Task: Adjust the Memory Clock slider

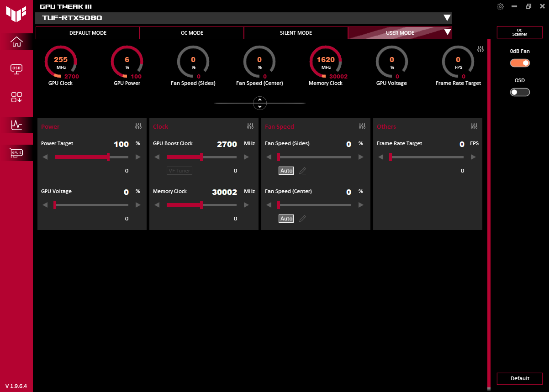Action: click(201, 205)
